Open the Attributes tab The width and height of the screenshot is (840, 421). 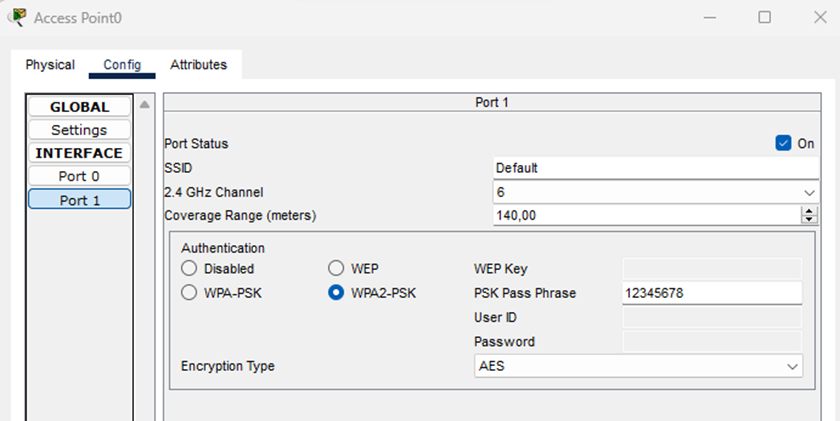tap(198, 65)
